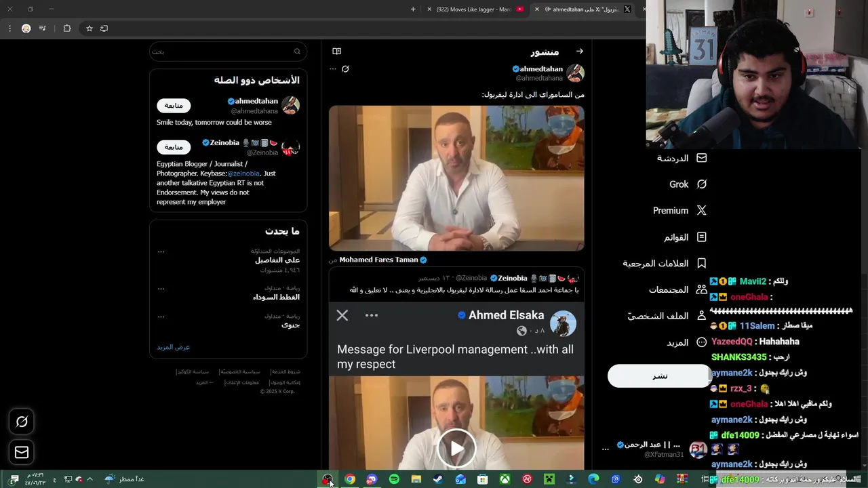Open Xbox app from the taskbar
The image size is (868, 488).
pyautogui.click(x=505, y=479)
